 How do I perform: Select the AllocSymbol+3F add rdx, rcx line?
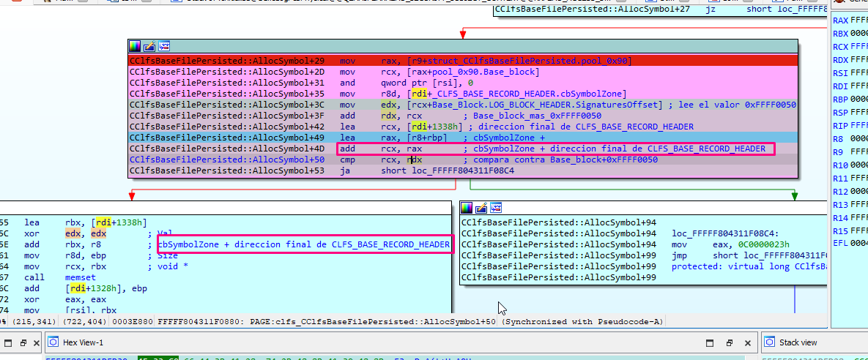tap(463, 116)
